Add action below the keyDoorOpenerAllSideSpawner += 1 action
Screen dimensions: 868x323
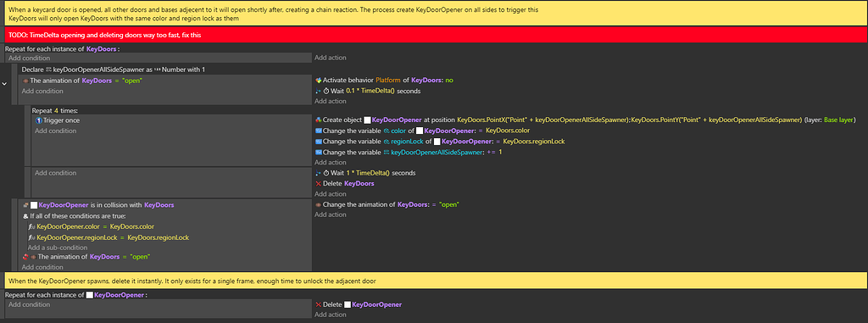pos(331,162)
